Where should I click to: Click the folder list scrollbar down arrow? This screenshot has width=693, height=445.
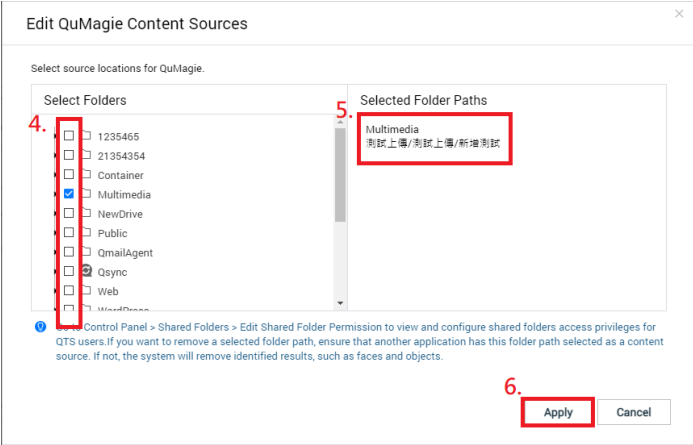(x=340, y=303)
